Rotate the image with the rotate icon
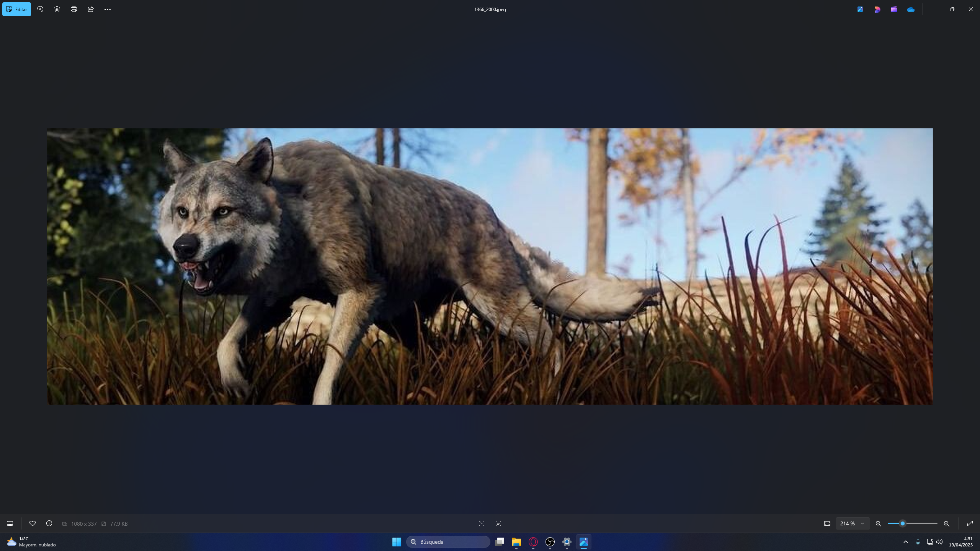The height and width of the screenshot is (551, 980). (x=40, y=9)
